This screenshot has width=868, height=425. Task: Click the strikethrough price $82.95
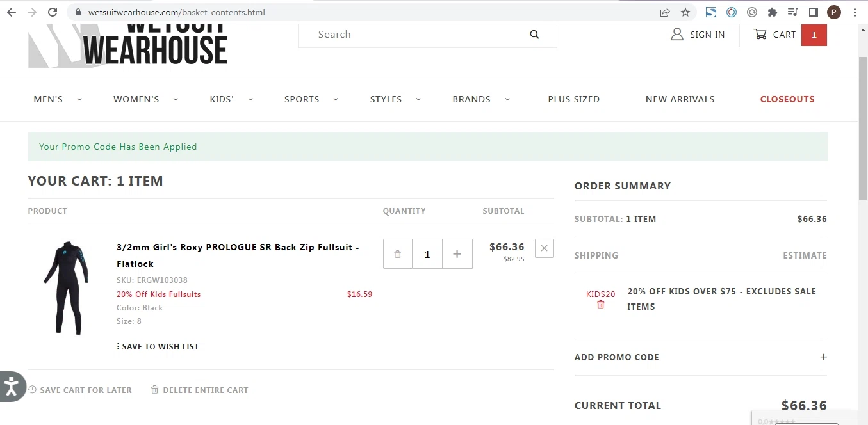tap(514, 259)
